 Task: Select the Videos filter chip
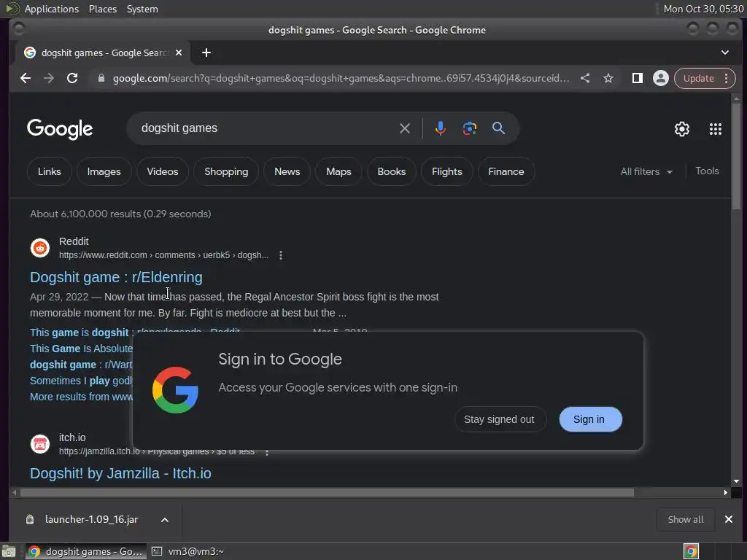[163, 171]
